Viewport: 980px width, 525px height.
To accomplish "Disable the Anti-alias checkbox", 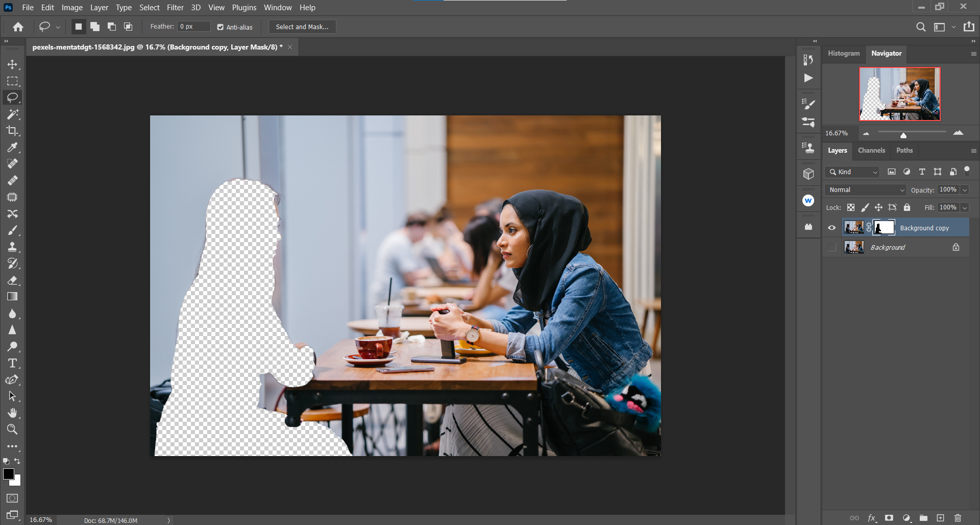I will 220,27.
